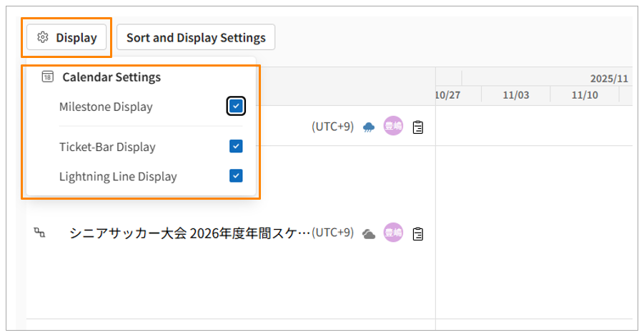The height and width of the screenshot is (335, 644).
Task: Select the 11/03 week column header
Action: (x=515, y=94)
